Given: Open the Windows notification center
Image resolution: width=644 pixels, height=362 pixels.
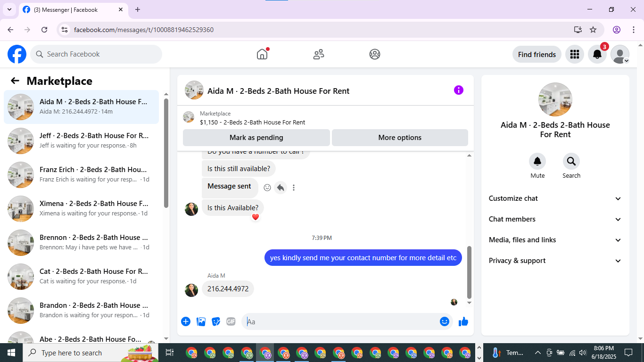Looking at the screenshot, I should coord(628,353).
